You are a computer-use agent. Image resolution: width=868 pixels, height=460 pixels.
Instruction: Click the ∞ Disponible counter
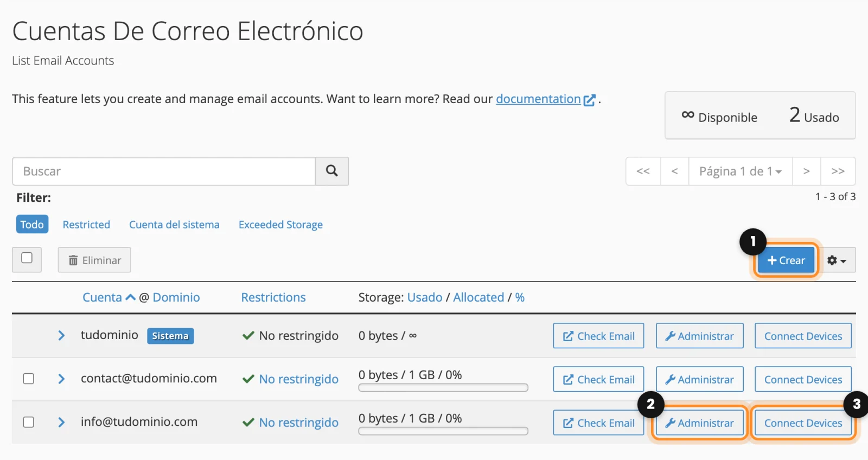[719, 116]
